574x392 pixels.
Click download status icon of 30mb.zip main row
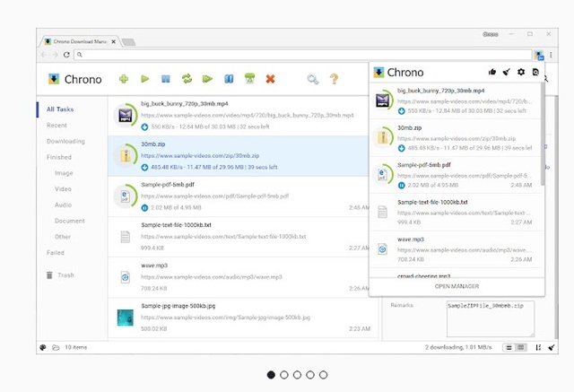point(144,167)
